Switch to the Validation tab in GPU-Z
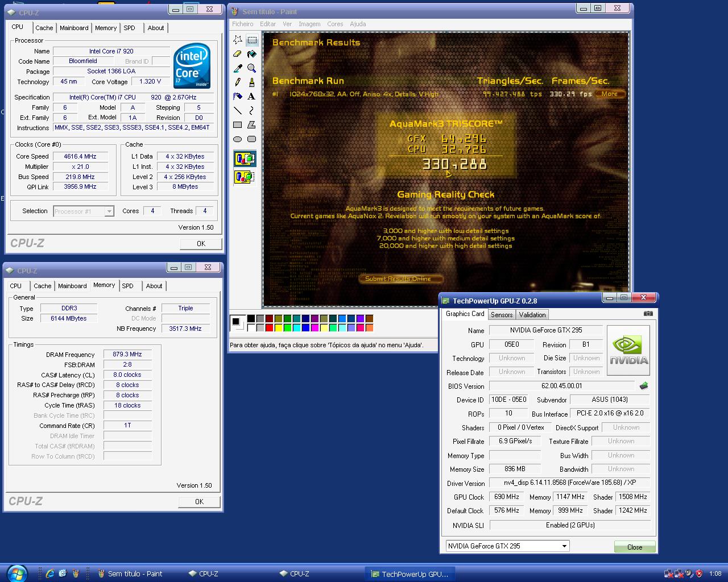This screenshot has width=728, height=582. pos(532,315)
